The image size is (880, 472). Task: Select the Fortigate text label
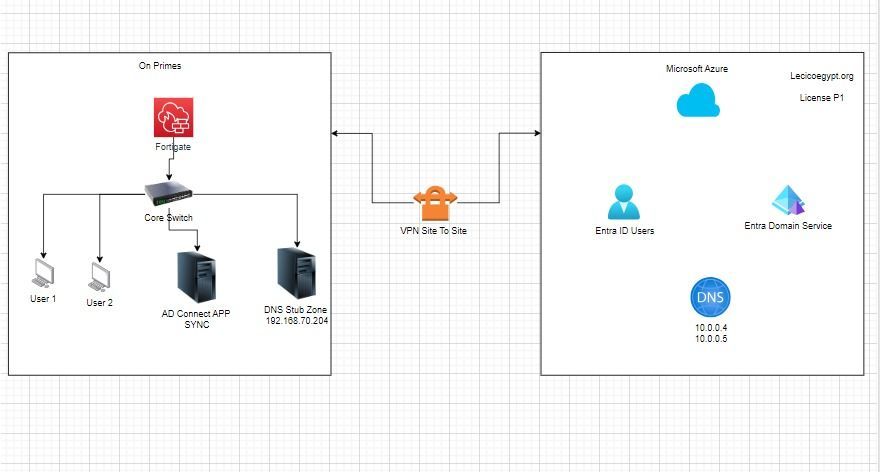(173, 146)
